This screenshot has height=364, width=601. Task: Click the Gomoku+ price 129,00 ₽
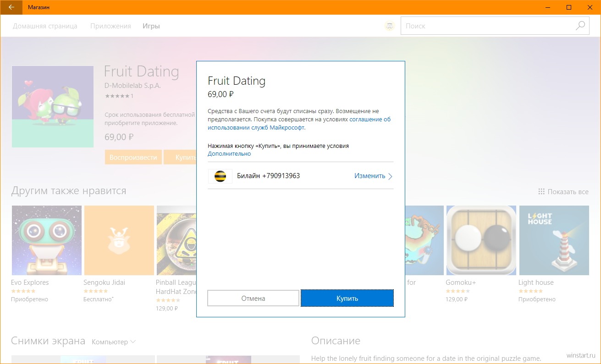pos(457,299)
